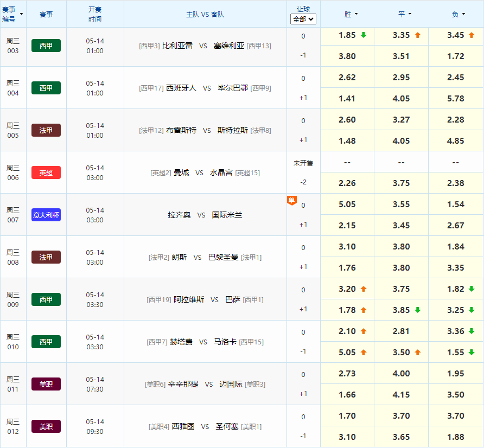484x448 pixels.
Task: Select 布雷斯特 win odds 2.60
Action: pyautogui.click(x=347, y=120)
